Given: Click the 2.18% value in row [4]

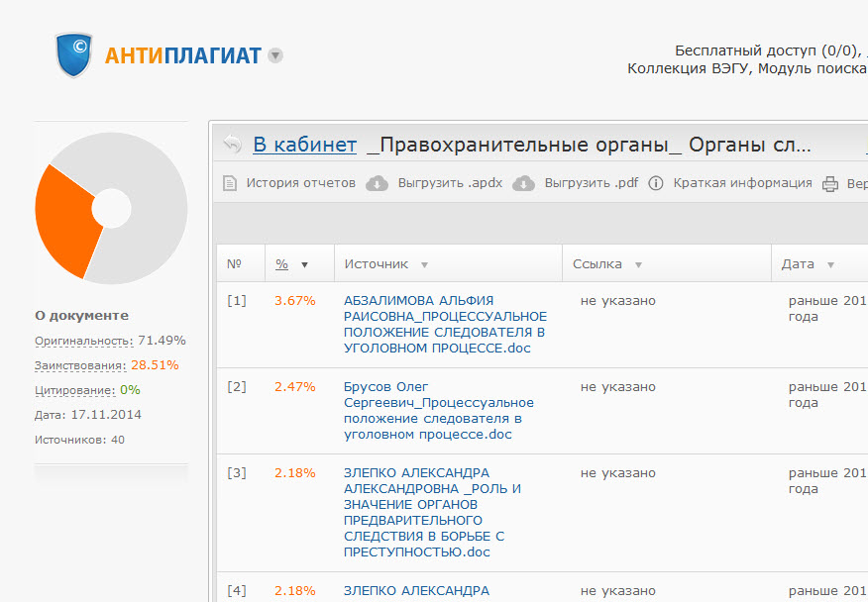Looking at the screenshot, I should pyautogui.click(x=295, y=591).
